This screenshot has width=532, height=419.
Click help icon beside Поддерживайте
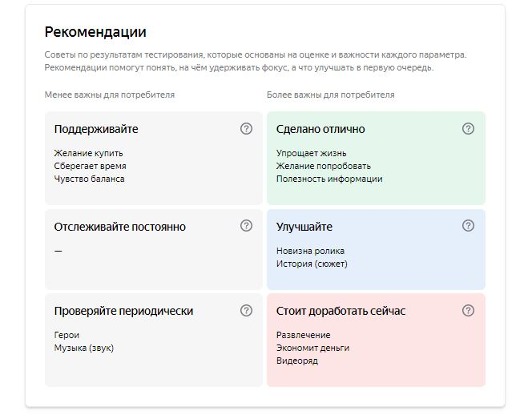point(246,129)
